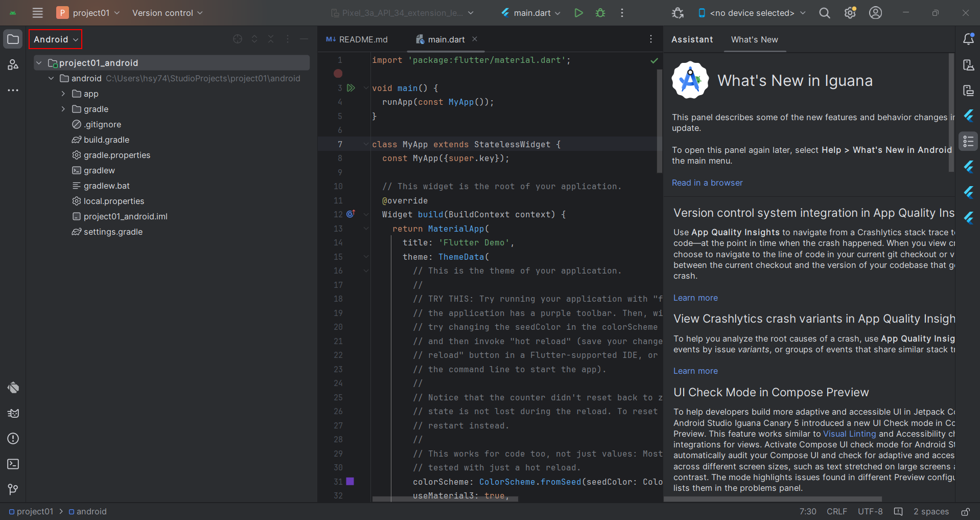Collapse the project01_android tree node
980x520 pixels.
[x=39, y=63]
